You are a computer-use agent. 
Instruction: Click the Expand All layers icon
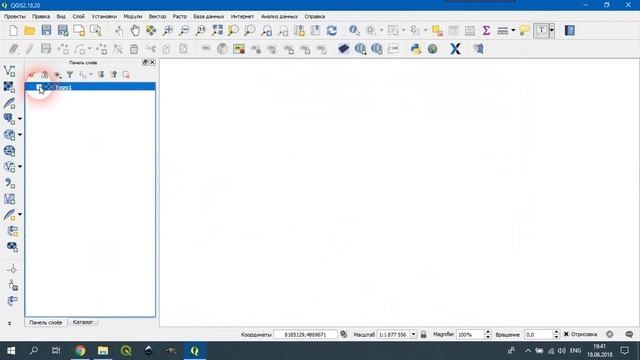(101, 75)
